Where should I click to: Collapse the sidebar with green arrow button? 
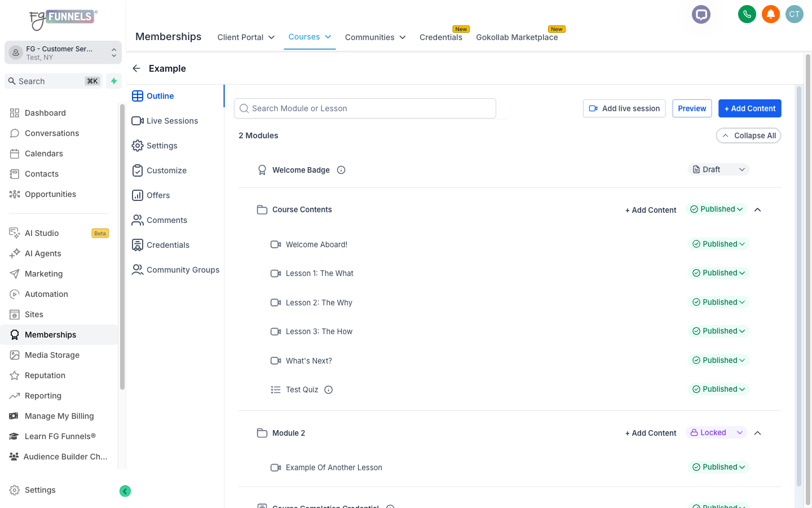pos(125,491)
